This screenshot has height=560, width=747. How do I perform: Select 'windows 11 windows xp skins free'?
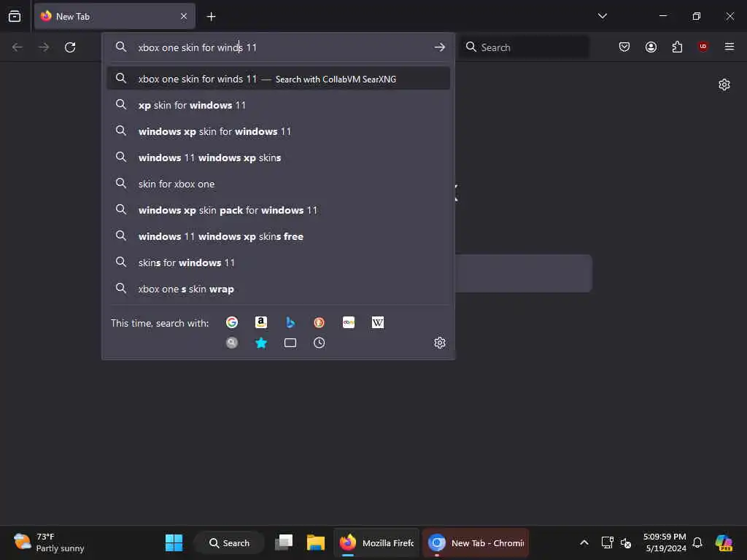(x=279, y=236)
